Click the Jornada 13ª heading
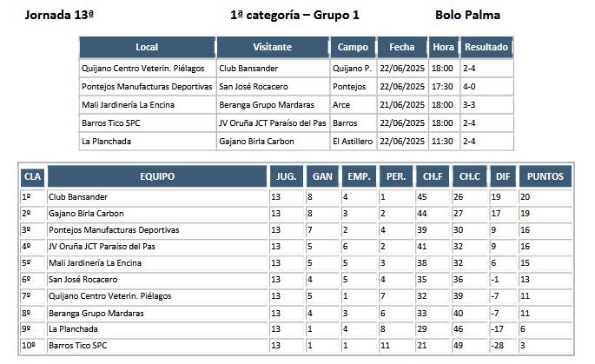 point(59,15)
